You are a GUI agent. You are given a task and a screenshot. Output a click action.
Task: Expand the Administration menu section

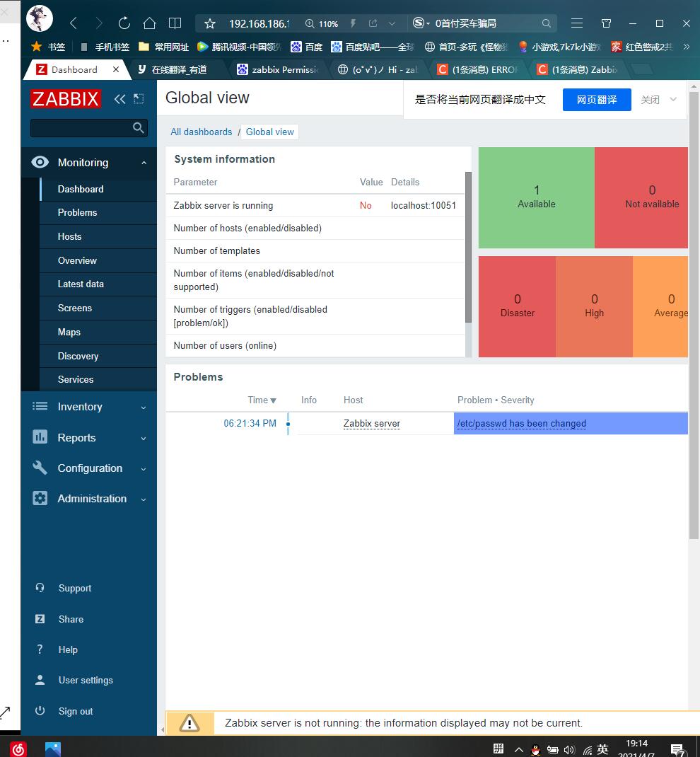pyautogui.click(x=144, y=499)
